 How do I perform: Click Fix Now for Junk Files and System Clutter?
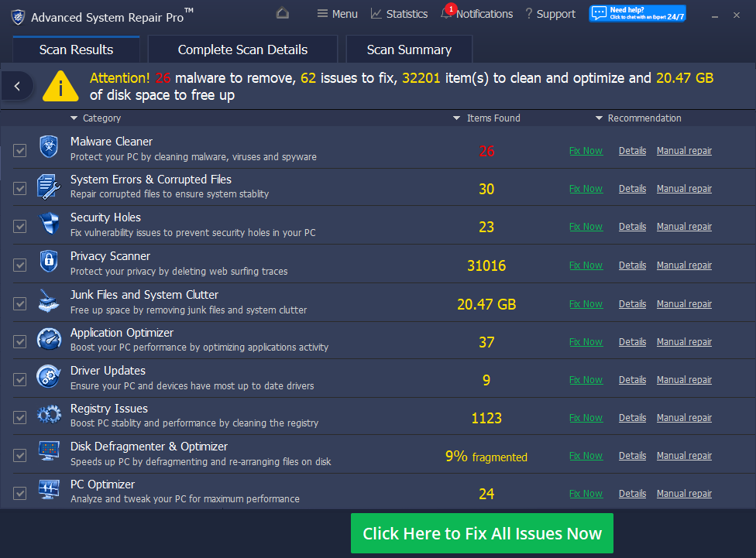(586, 303)
